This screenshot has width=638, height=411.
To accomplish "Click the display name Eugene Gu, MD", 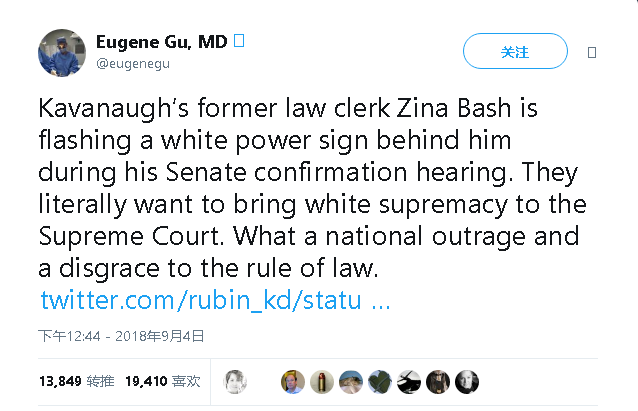I will point(162,42).
